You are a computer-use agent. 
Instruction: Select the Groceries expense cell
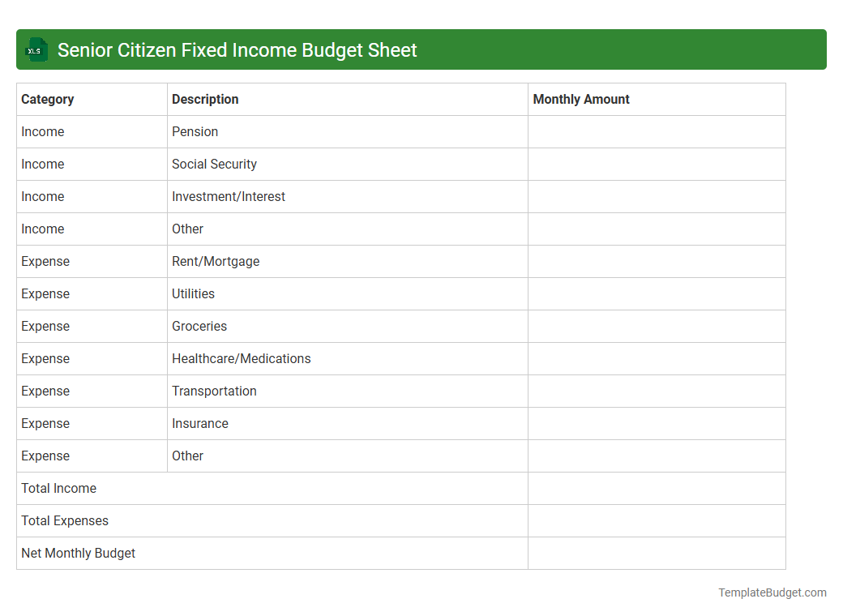click(x=199, y=326)
